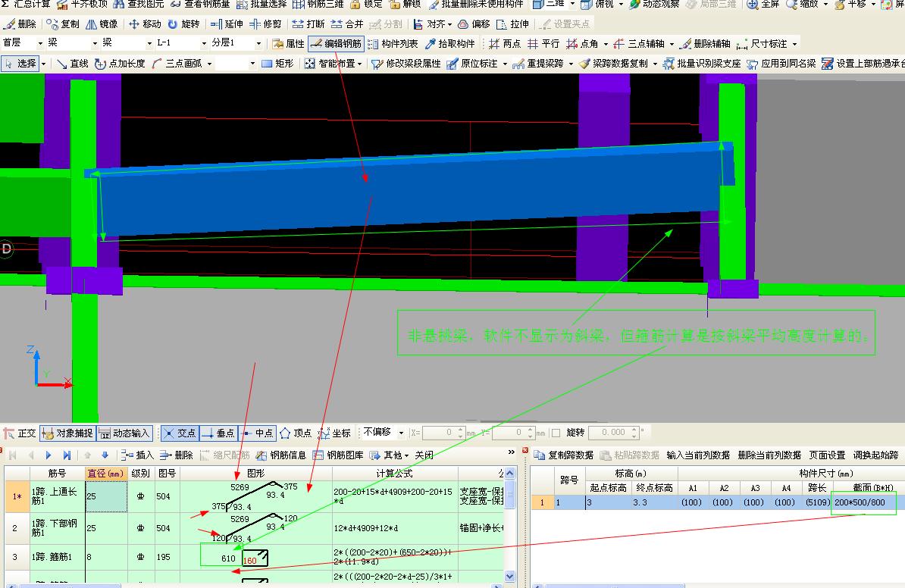Activate the 镜像 (Mirror) tool
Screen dimensions: 905x588
tap(102, 24)
